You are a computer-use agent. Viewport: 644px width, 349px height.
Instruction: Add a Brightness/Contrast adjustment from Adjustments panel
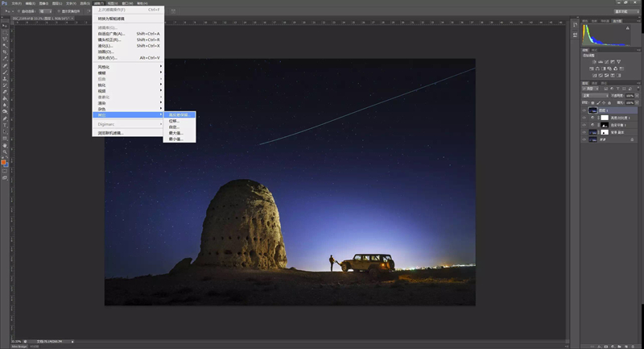click(x=594, y=62)
